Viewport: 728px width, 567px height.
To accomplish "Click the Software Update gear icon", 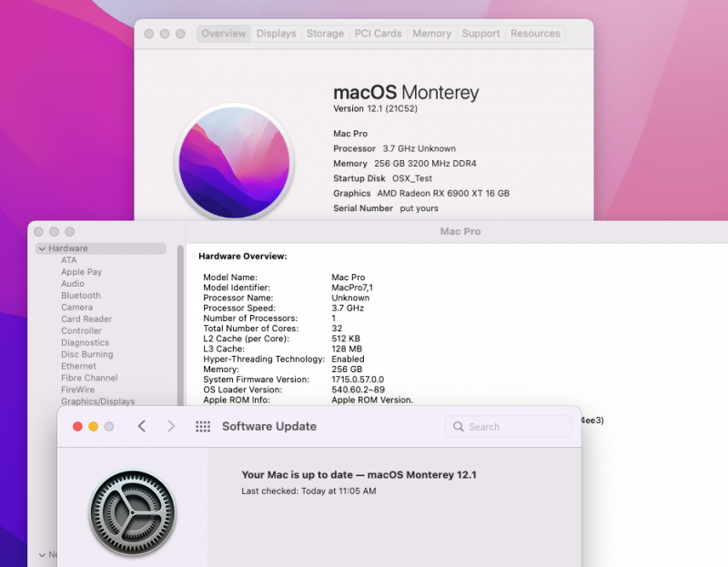I will [133, 513].
